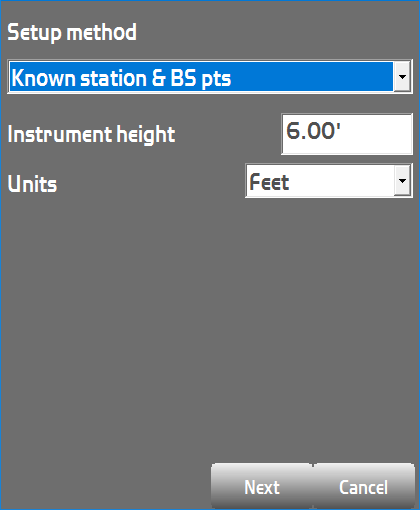Viewport: 420px width, 510px height.
Task: Click the Instrument height label
Action: (x=91, y=134)
